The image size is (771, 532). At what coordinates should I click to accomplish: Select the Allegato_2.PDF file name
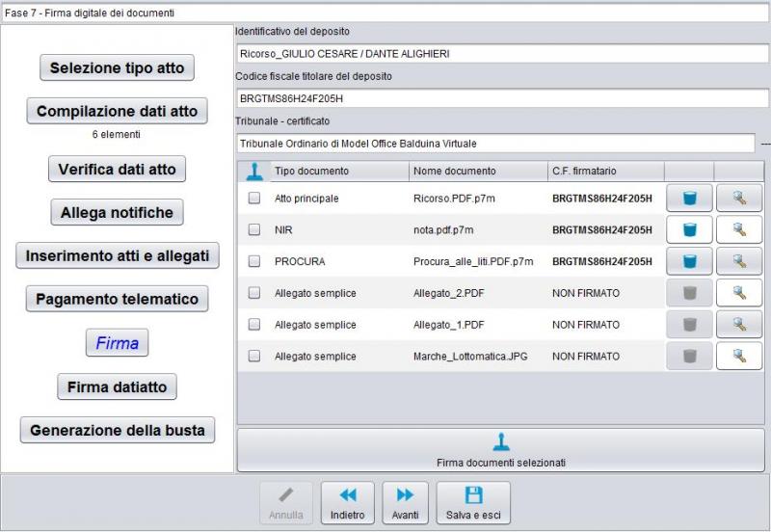point(449,294)
